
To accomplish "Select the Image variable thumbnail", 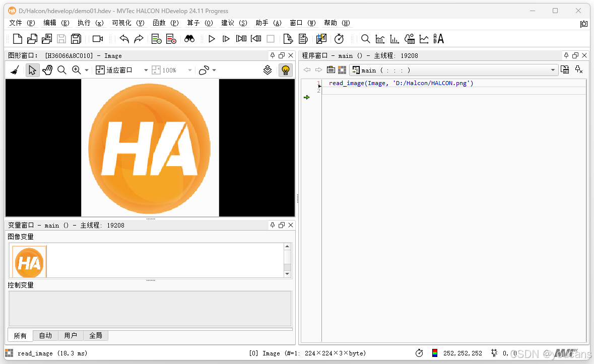I will (x=29, y=262).
